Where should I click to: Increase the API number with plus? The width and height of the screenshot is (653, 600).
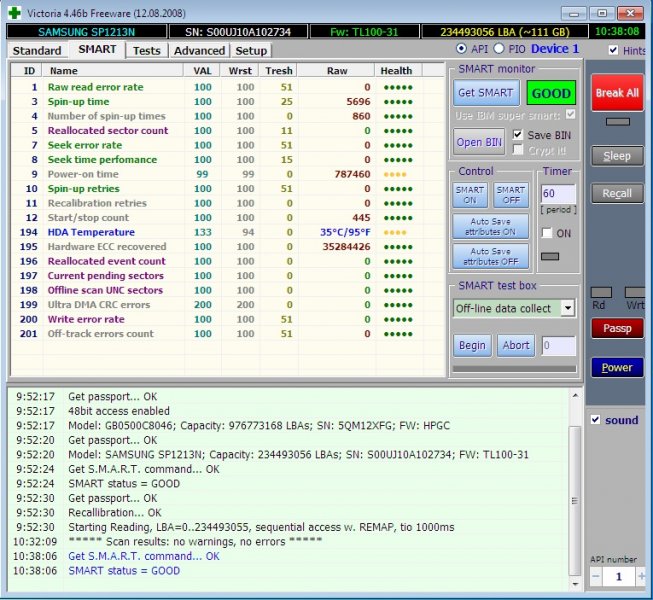(639, 577)
